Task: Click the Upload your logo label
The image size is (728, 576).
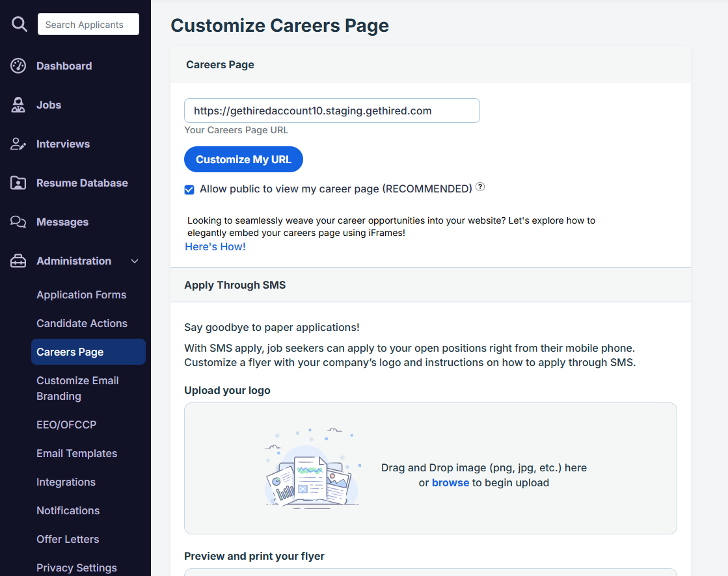Action: [227, 390]
